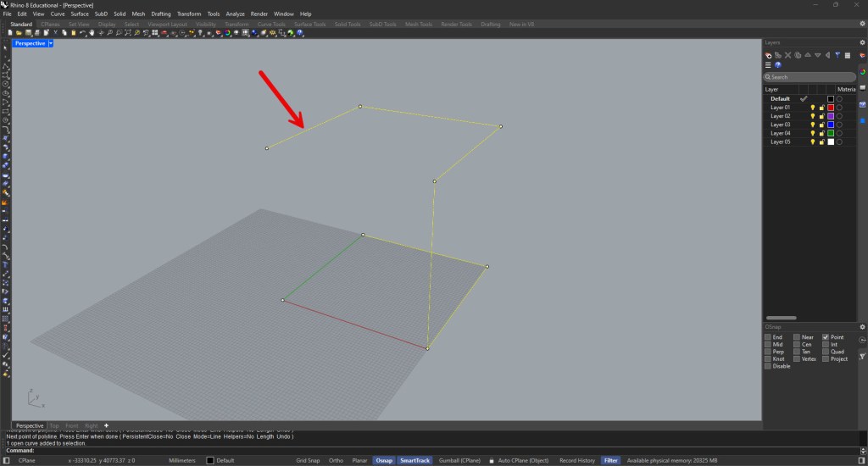The width and height of the screenshot is (868, 466).
Task: Open the Layers panel help icon
Action: point(778,64)
